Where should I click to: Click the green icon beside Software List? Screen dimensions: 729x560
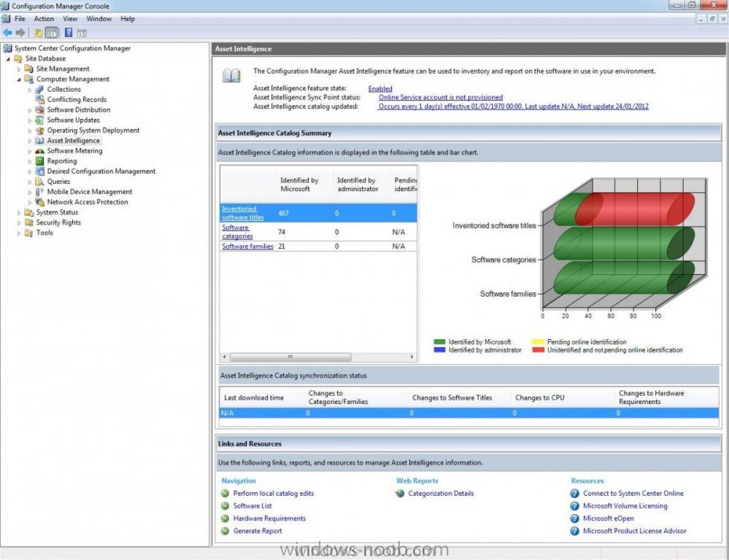(x=225, y=505)
